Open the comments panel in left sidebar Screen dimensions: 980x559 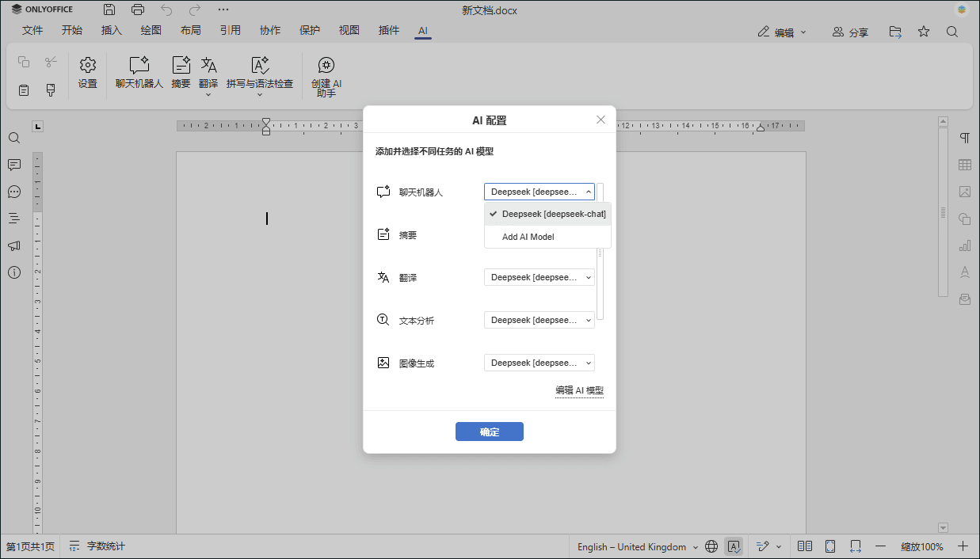13,165
